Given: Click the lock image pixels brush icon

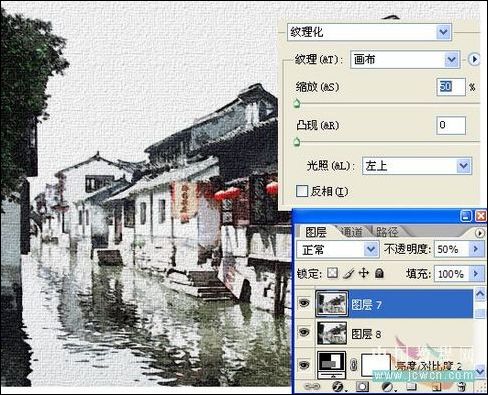Looking at the screenshot, I should [x=348, y=274].
